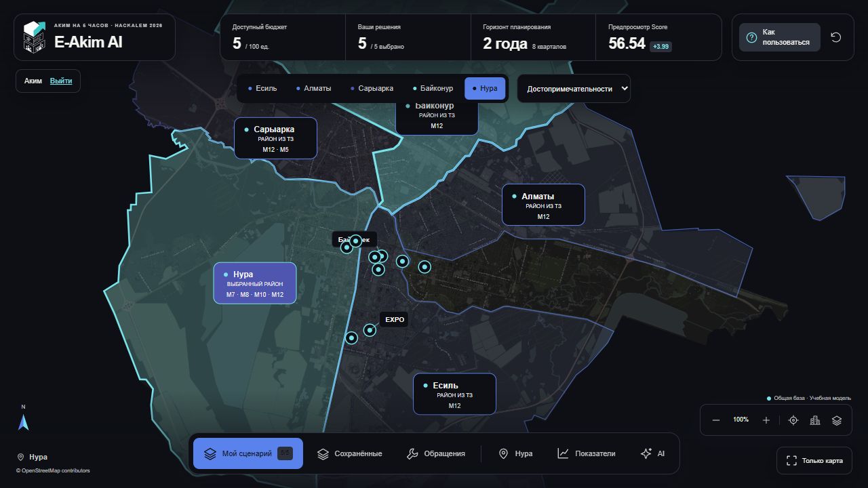The image size is (868, 488).
Task: Click the Байтерек landmark label
Action: tap(355, 239)
